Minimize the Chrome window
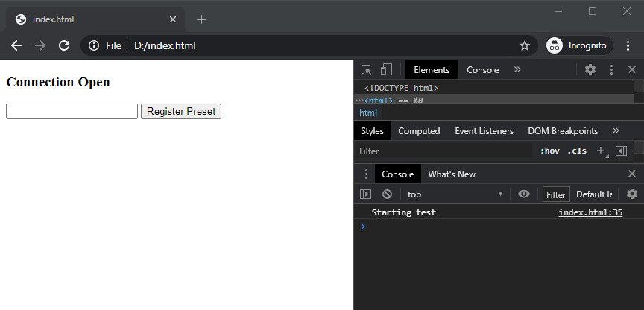The width and height of the screenshot is (644, 310). pos(558,11)
